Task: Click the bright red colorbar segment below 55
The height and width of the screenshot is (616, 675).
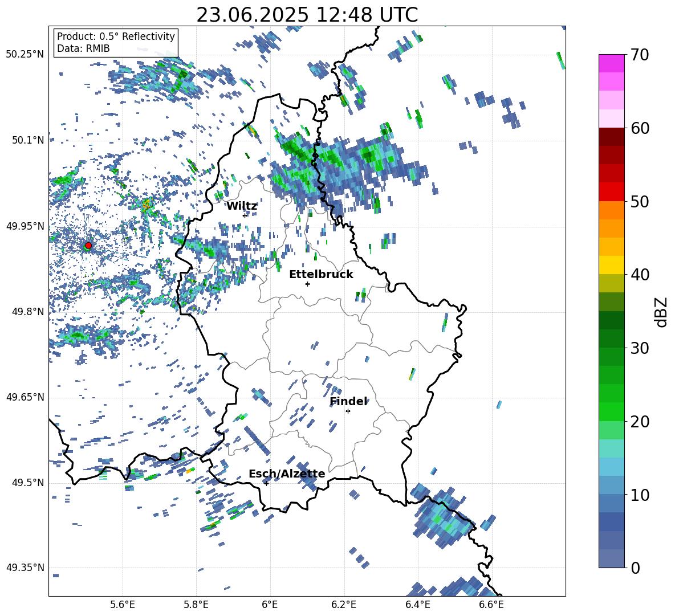Action: pyautogui.click(x=611, y=192)
